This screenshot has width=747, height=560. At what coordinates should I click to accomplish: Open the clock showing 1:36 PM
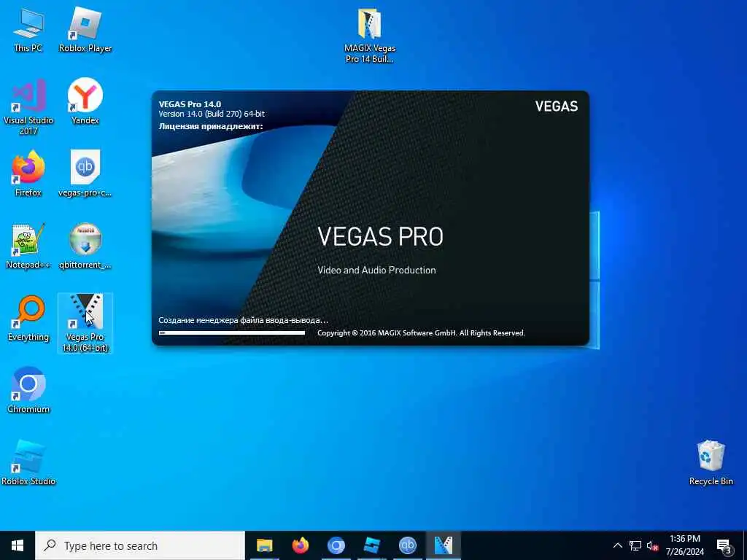pos(684,545)
